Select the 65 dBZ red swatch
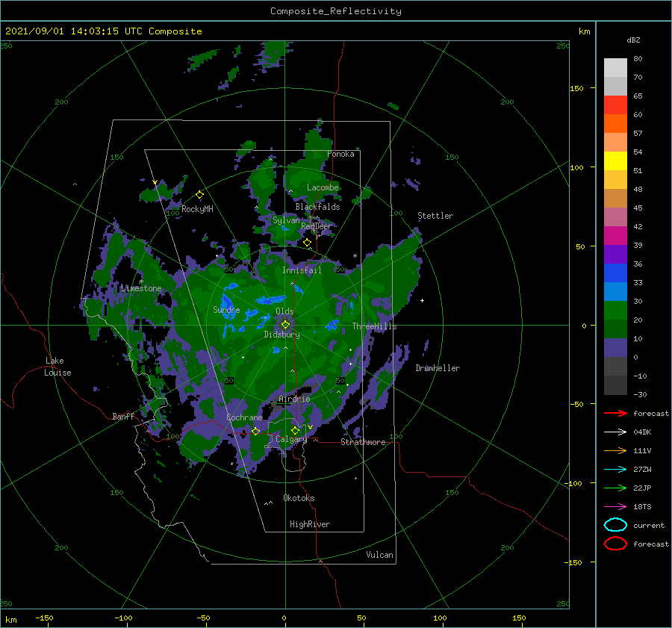Viewport: 672px width, 628px height. [615, 105]
